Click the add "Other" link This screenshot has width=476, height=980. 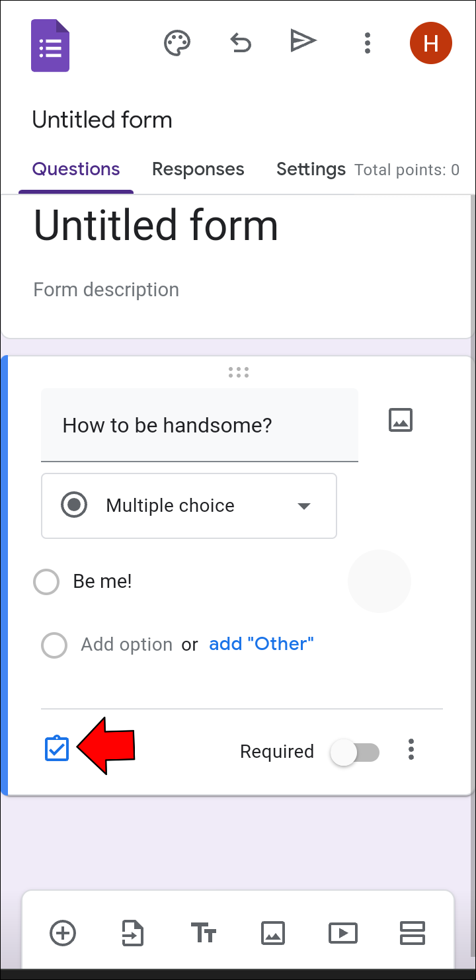click(x=261, y=644)
